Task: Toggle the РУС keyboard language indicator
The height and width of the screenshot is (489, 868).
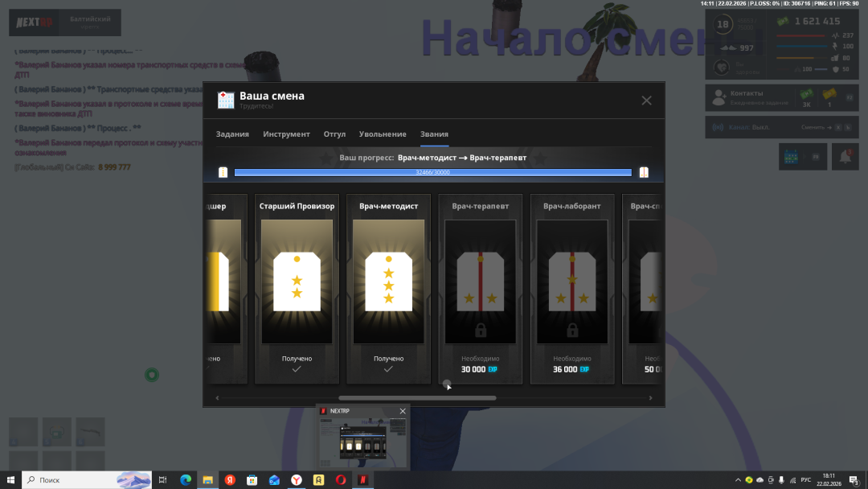Action: pyautogui.click(x=805, y=480)
